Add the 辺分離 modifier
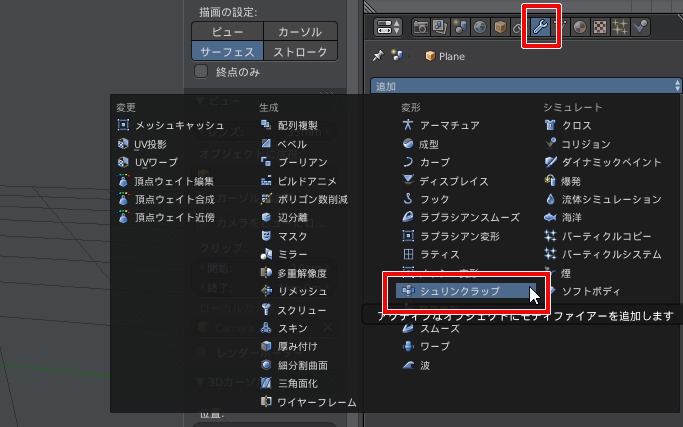The height and width of the screenshot is (427, 683). click(x=284, y=217)
